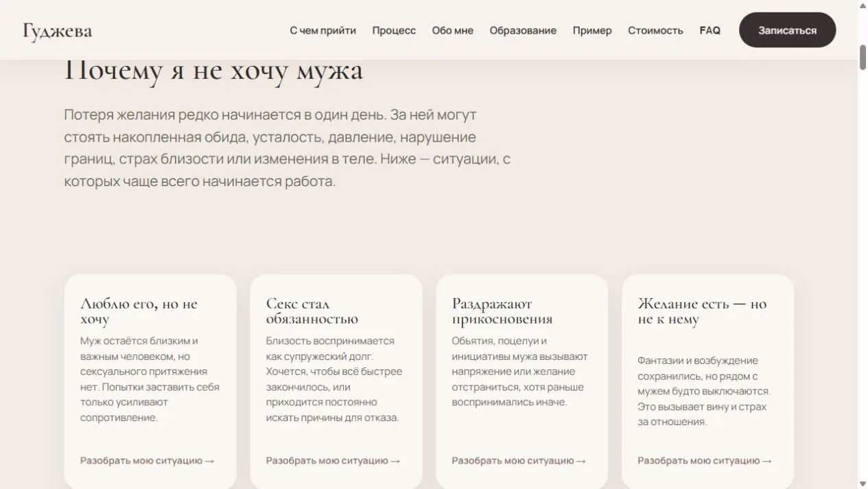868x489 pixels.
Task: Open the 'Обо мне' nav link
Action: click(x=452, y=30)
